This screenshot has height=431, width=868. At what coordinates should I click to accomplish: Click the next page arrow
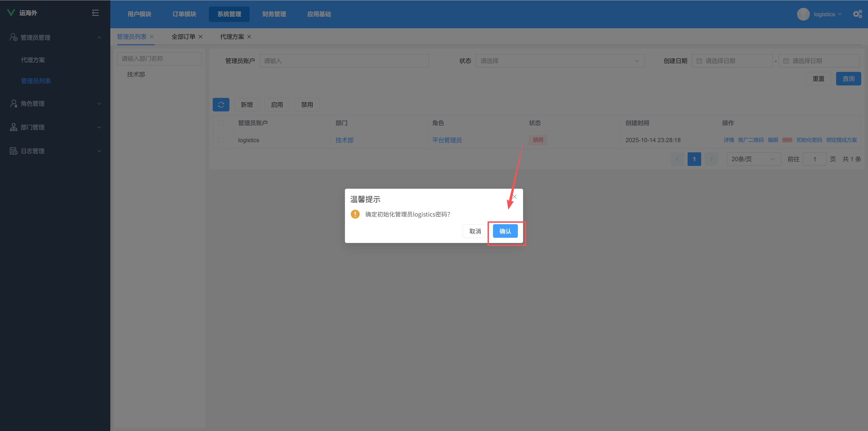(711, 159)
